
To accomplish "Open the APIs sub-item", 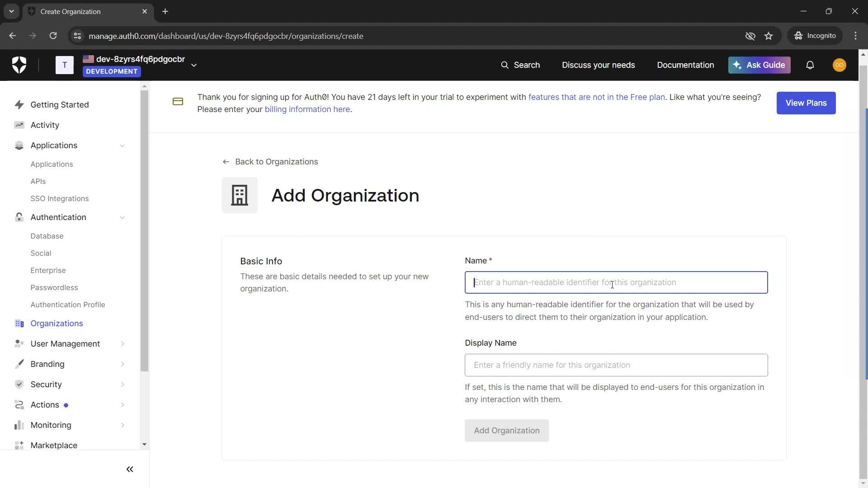I will [x=38, y=182].
